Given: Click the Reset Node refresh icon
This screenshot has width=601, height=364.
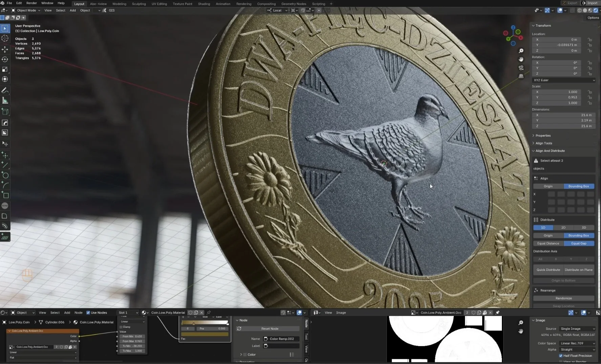Looking at the screenshot, I should (239, 328).
